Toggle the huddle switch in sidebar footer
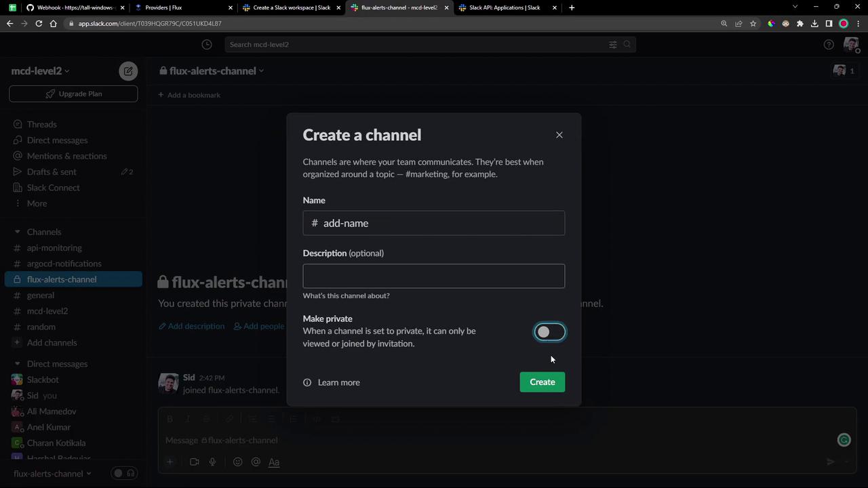Viewport: 868px width, 488px height. (125, 473)
